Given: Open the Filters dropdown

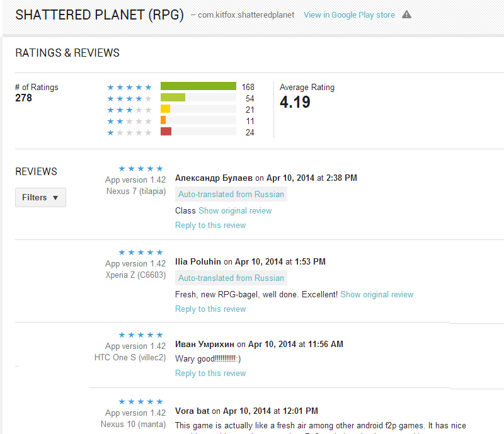Looking at the screenshot, I should point(40,197).
